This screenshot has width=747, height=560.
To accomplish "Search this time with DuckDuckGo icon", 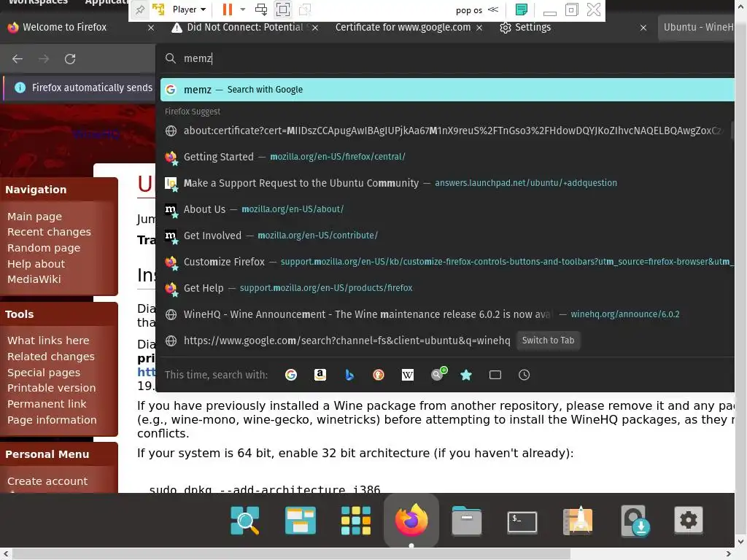I will click(x=379, y=375).
